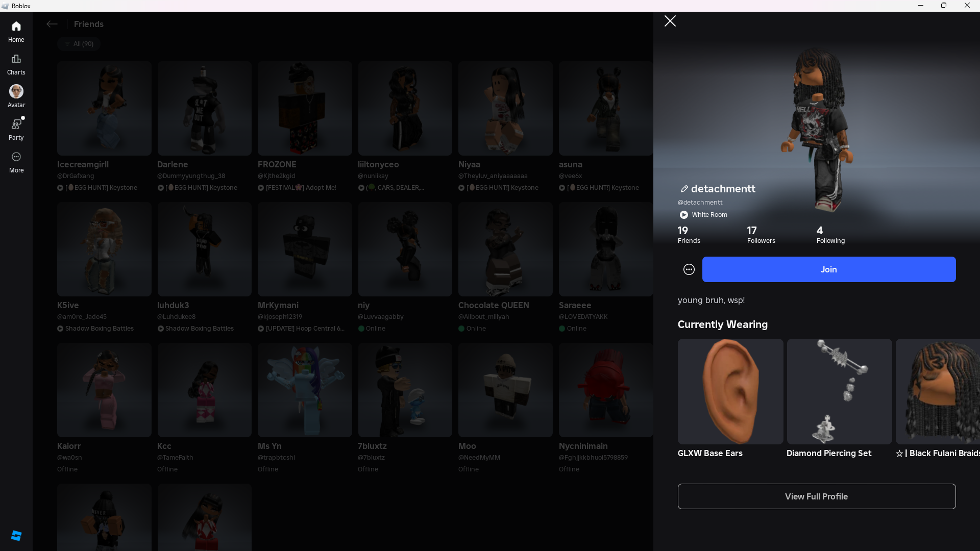
Task: Open the 4 Following count
Action: tap(830, 235)
